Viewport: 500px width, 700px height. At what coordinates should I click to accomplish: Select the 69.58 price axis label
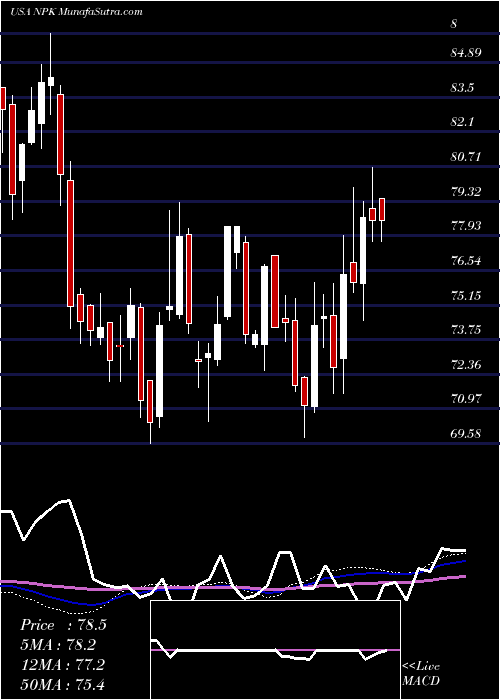466,433
